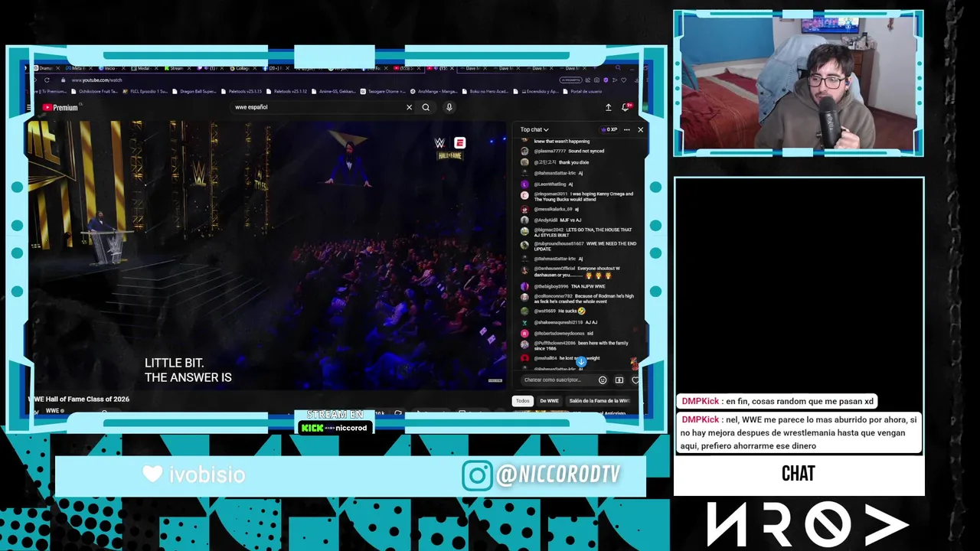Start voice search with the microphone icon
This screenshot has width=980, height=551.
(x=449, y=107)
